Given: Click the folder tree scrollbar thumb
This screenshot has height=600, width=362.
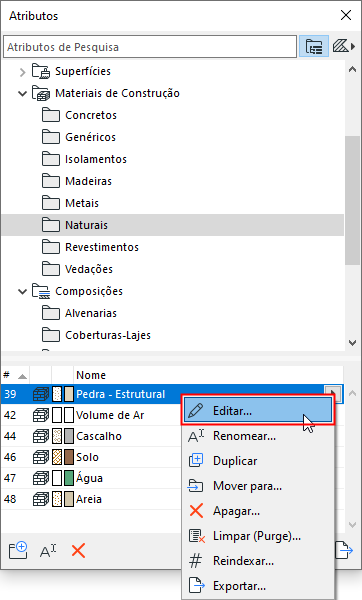Looking at the screenshot, I should [352, 200].
